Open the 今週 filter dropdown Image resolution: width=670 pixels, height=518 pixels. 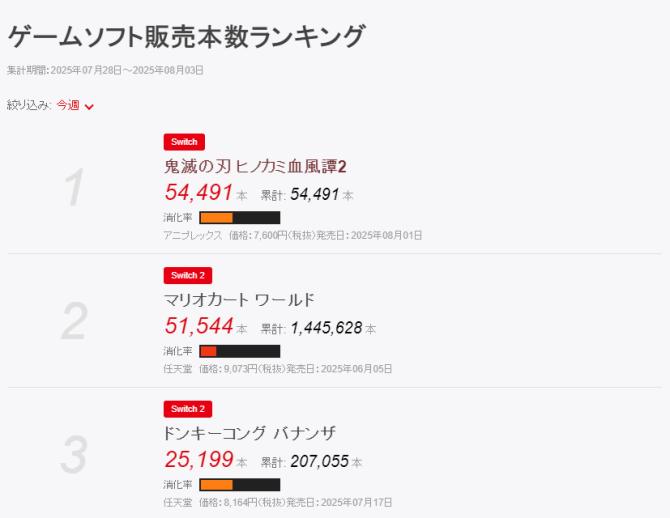tap(68, 105)
